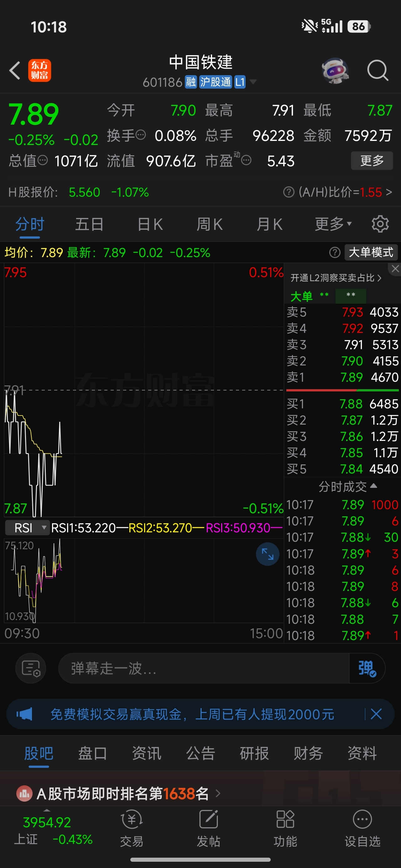The image size is (401, 868).
Task: Tap the back arrow icon
Action: point(15,70)
